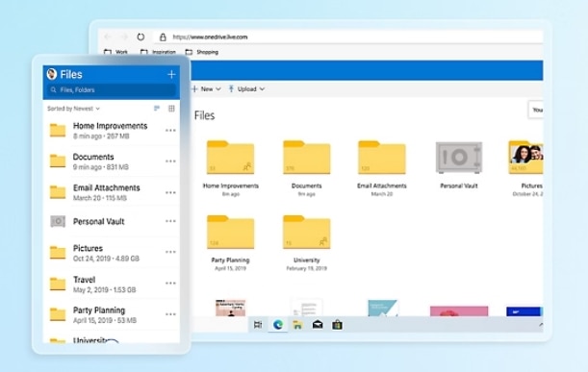
Task: Click the search field 'Files, Folders'
Action: tap(112, 90)
